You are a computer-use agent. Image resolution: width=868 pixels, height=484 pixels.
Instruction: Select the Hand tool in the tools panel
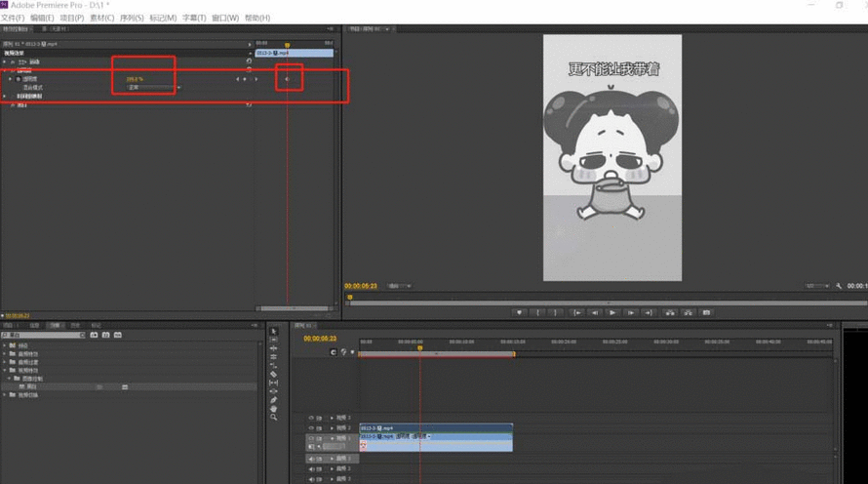pos(274,409)
